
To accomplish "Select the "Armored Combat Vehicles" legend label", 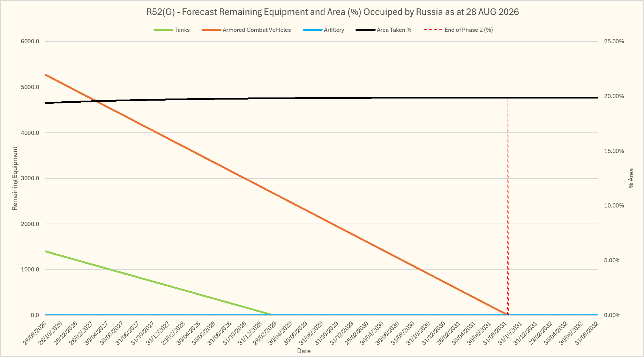I will pyautogui.click(x=257, y=30).
